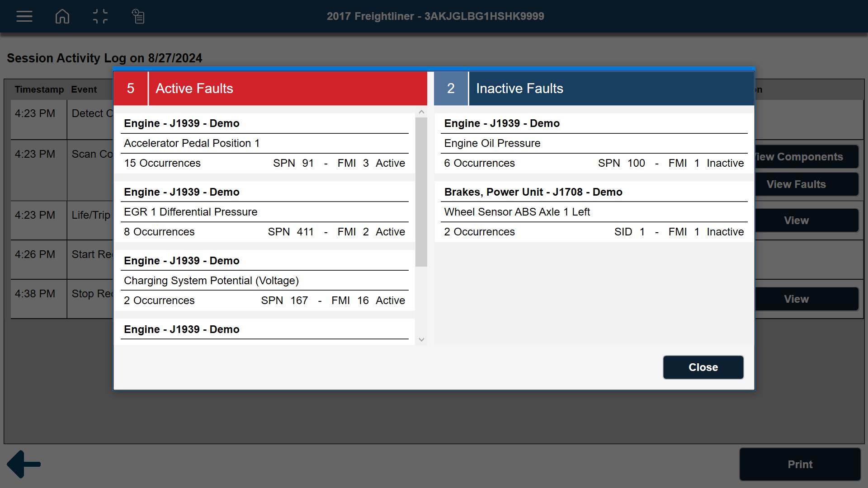Click the active faults scrollbar thumb
868x488 pixels.
coord(421,192)
